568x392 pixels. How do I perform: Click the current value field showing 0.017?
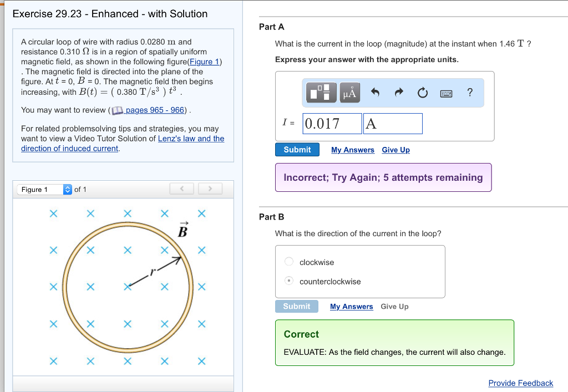point(332,123)
